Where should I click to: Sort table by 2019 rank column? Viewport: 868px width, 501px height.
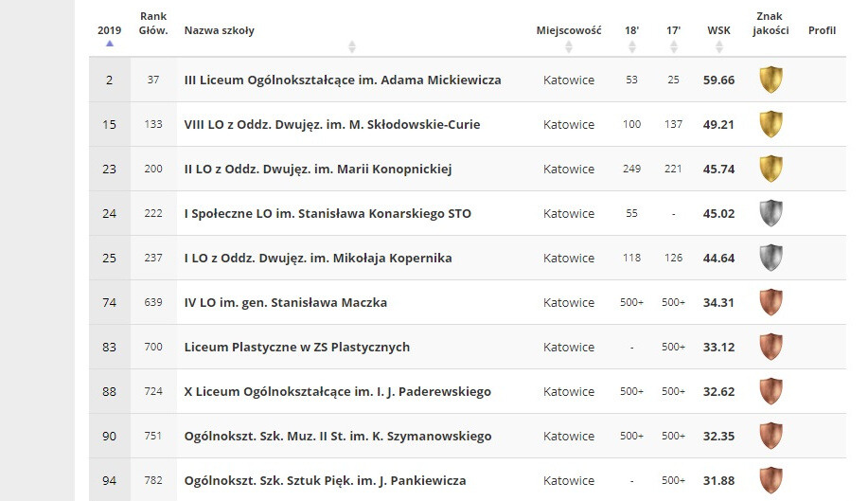click(x=109, y=35)
